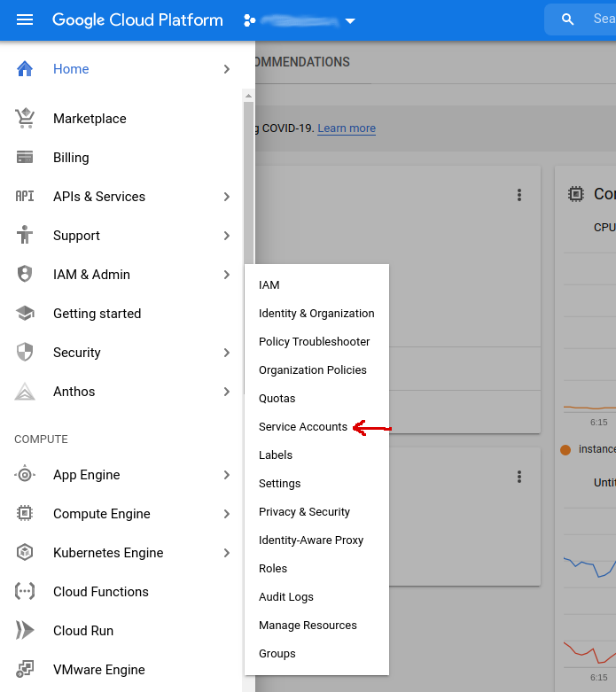The width and height of the screenshot is (616, 692).
Task: Click the Anthos triangle icon
Action: [25, 392]
